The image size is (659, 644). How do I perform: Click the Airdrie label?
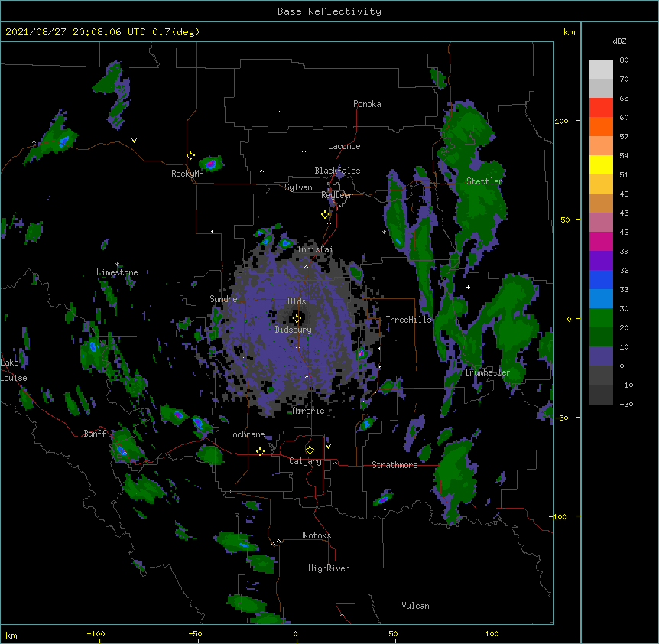click(309, 411)
